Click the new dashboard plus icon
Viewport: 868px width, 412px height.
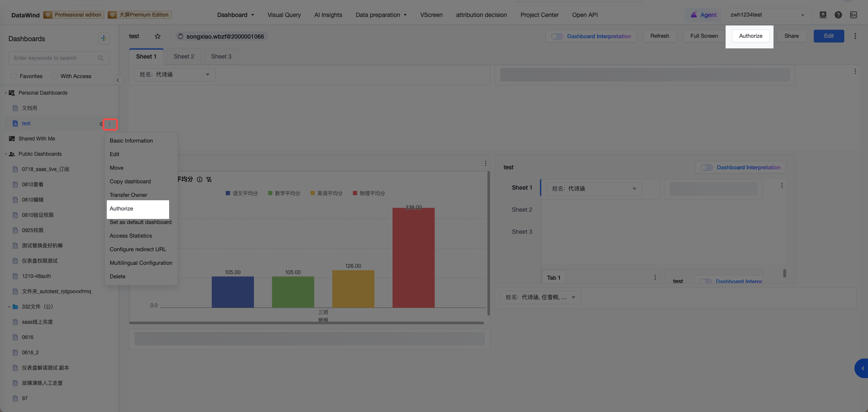coord(103,38)
